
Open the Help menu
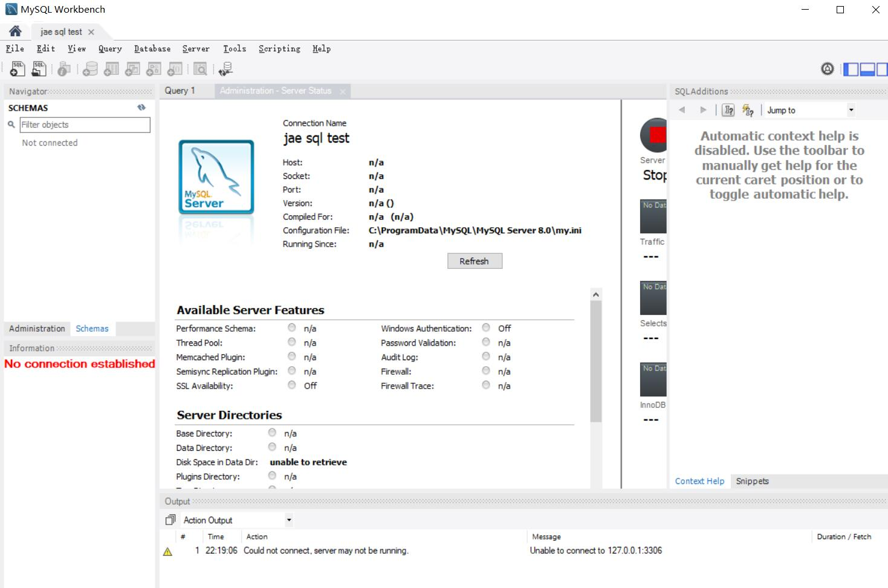[x=322, y=48]
